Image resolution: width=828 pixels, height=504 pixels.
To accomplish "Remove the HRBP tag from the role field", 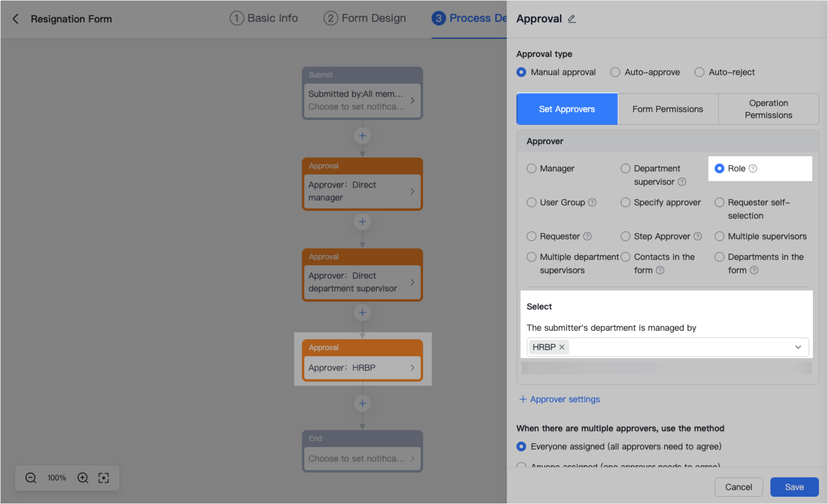I will (562, 347).
